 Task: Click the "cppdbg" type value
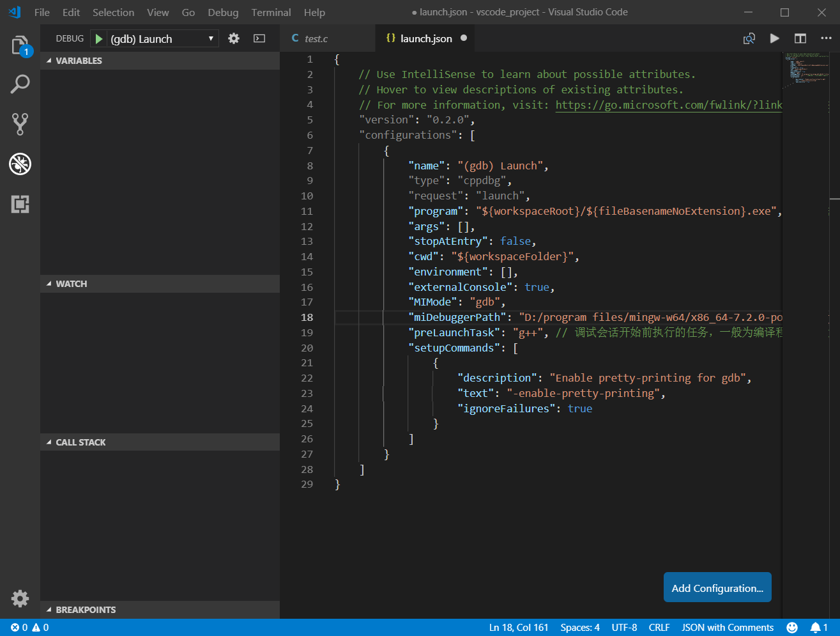click(x=482, y=180)
